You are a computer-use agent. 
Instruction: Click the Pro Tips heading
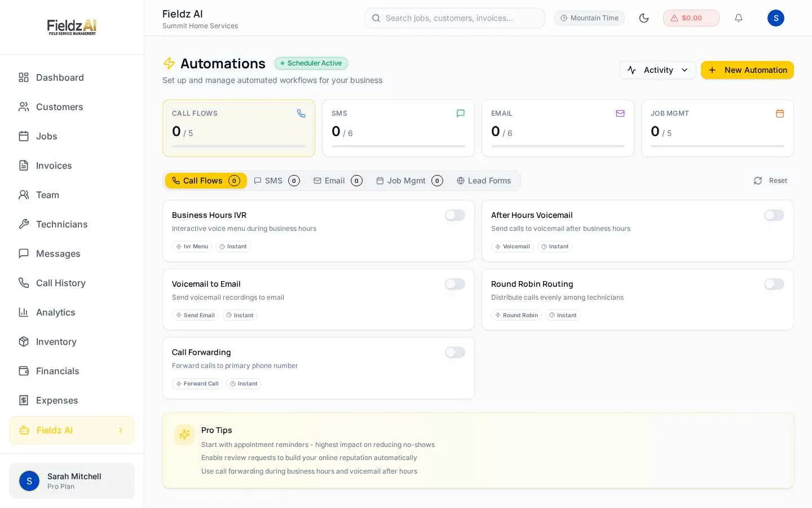click(x=217, y=430)
